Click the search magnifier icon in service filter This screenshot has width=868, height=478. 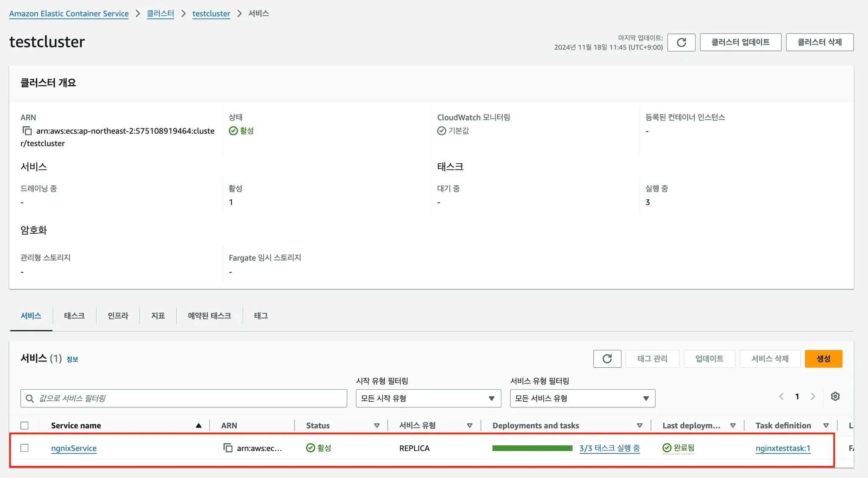[x=30, y=398]
